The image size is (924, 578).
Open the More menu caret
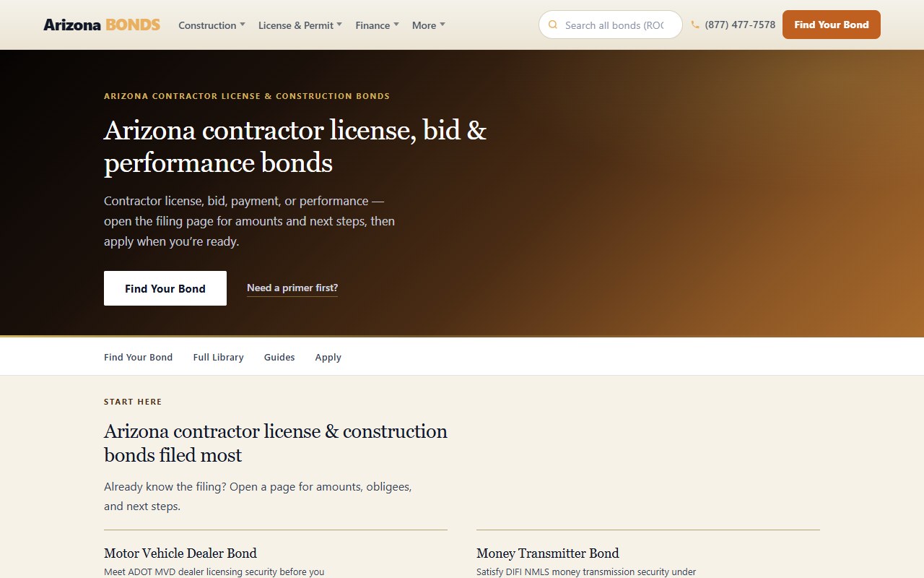443,25
